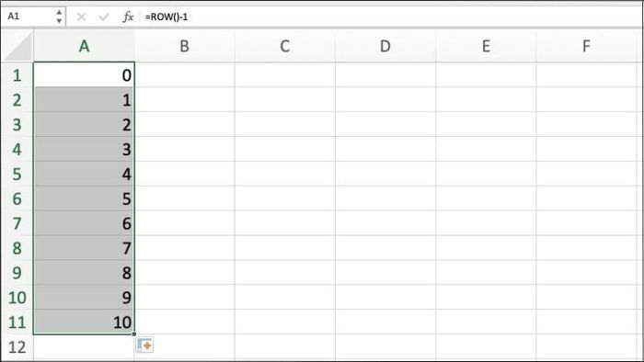Click cell A11 containing 10

click(x=84, y=322)
